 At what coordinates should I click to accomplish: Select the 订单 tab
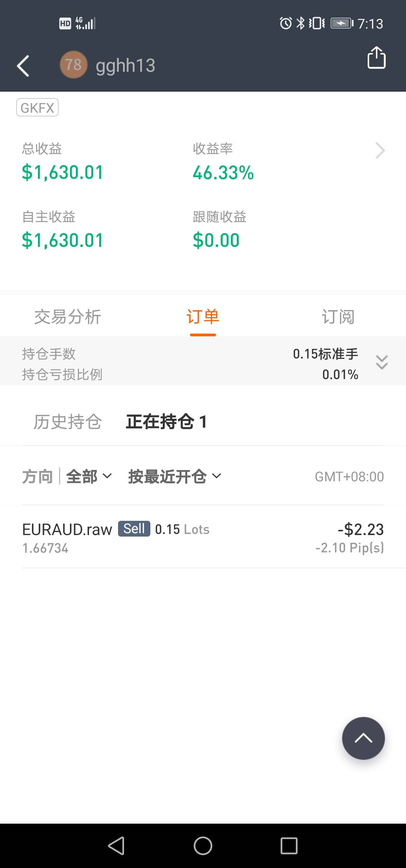coord(203,317)
